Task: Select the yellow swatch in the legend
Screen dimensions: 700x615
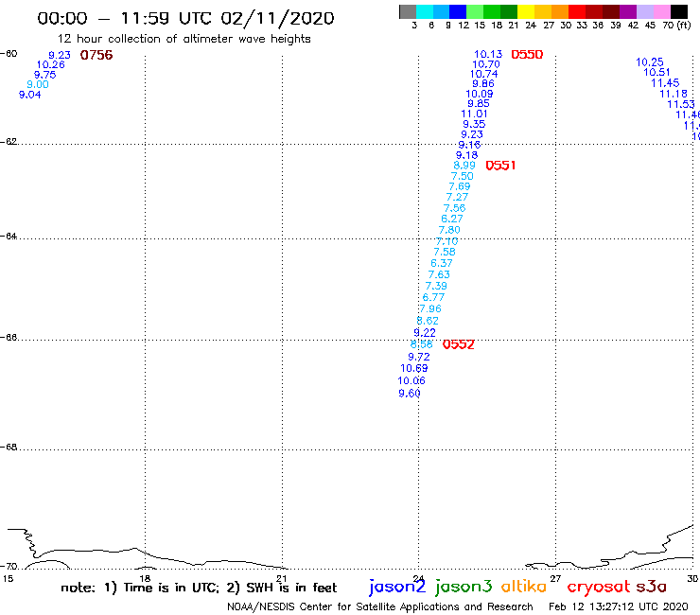Action: click(526, 11)
